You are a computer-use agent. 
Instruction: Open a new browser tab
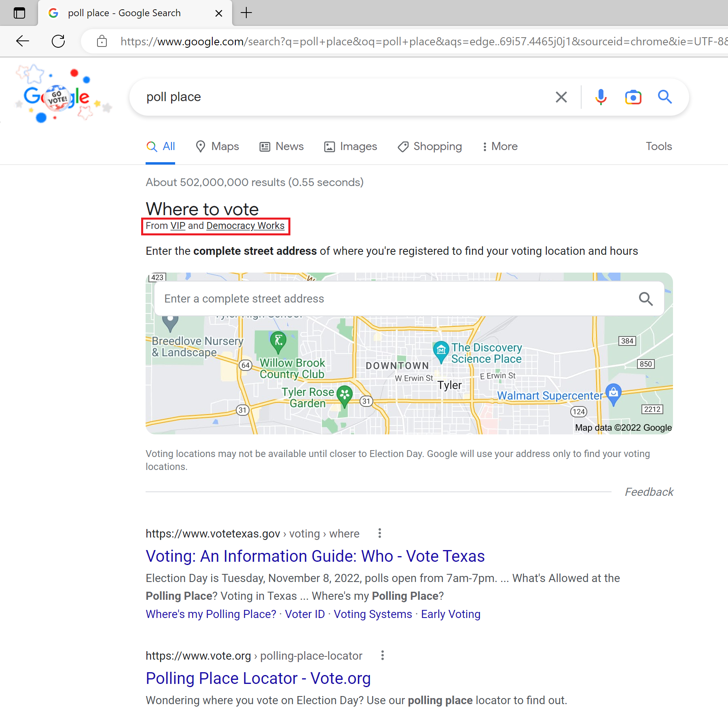tap(246, 13)
